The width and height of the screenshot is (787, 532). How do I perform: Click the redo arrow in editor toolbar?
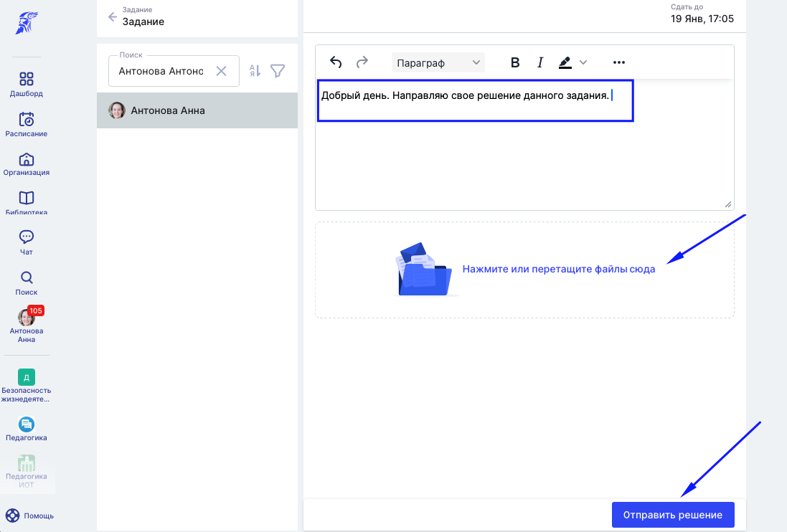click(x=362, y=62)
